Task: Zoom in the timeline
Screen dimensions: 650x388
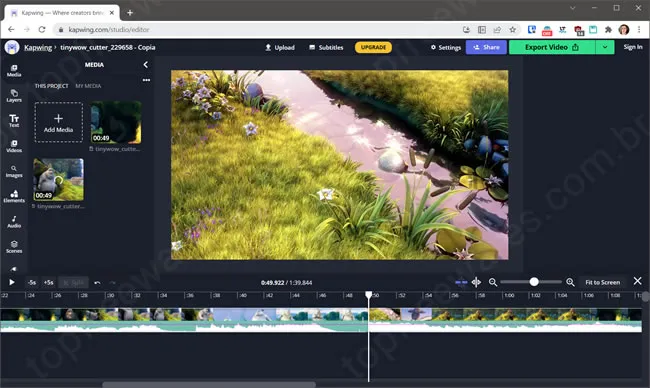Action: (x=570, y=282)
